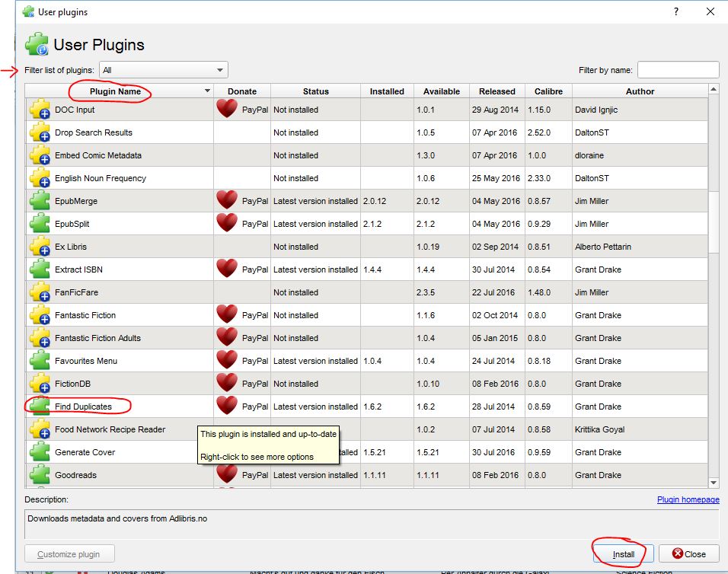Select the Find Duplicates row name
The image size is (728, 574).
point(83,407)
